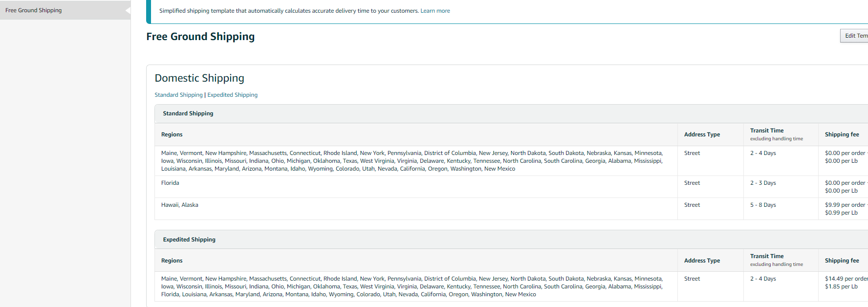Click the Expedited Shipping table header bar
Screen dimensions: 868x307
click(511, 240)
